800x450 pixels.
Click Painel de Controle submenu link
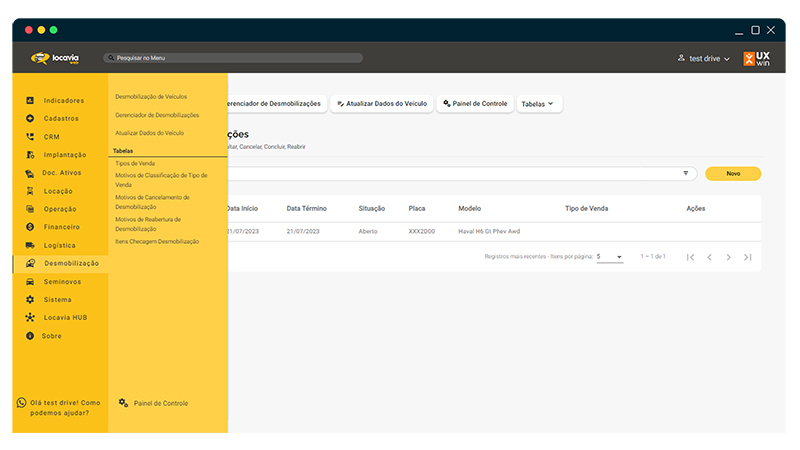click(x=161, y=403)
